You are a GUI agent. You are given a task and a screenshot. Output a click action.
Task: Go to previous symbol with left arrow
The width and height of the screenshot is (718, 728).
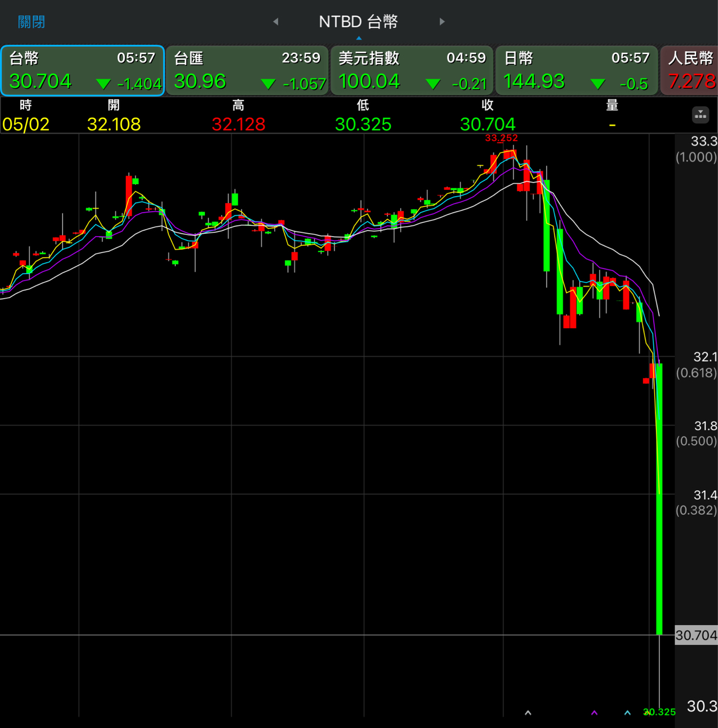point(276,22)
